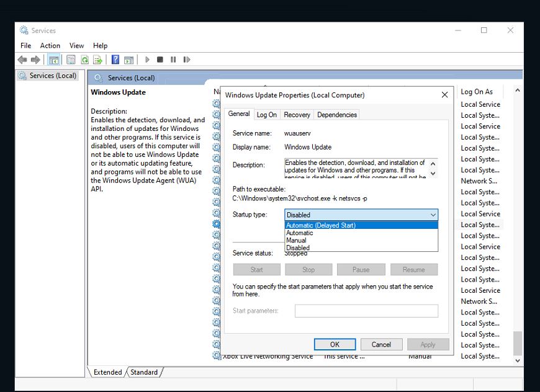Click the Start parameters input field
540x392 pixels.
click(366, 311)
